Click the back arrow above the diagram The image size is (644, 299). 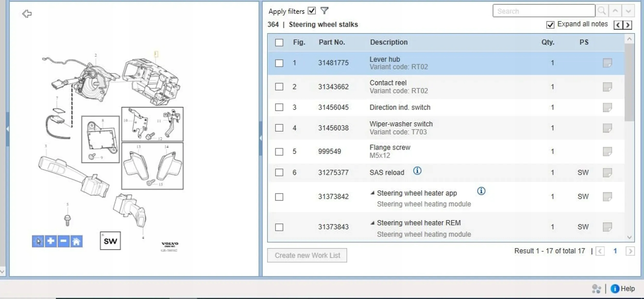27,13
